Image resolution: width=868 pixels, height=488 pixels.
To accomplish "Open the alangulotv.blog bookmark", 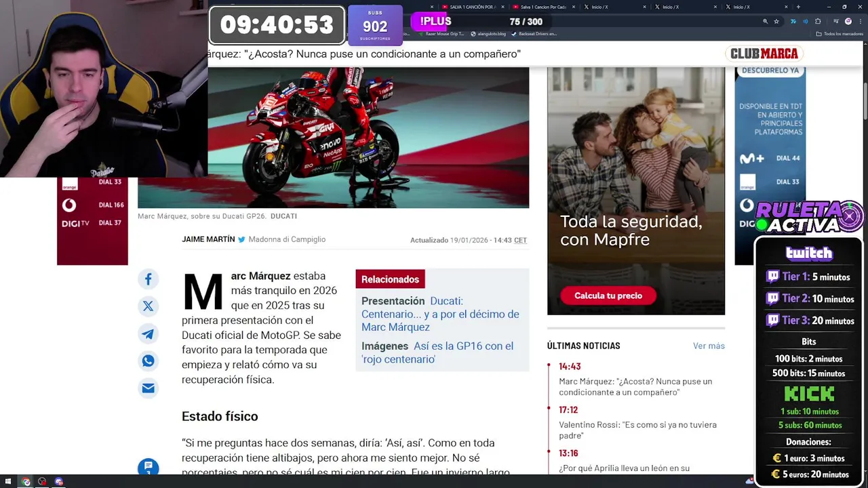I will click(488, 34).
